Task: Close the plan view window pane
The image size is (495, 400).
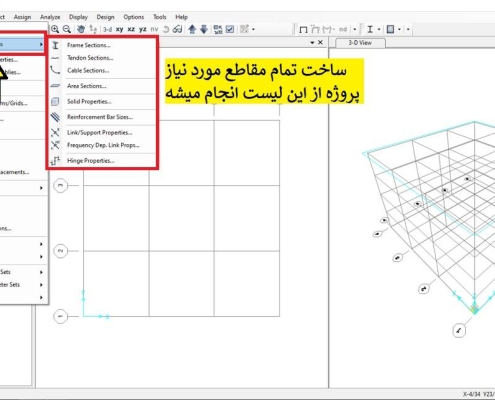Action: 320,42
